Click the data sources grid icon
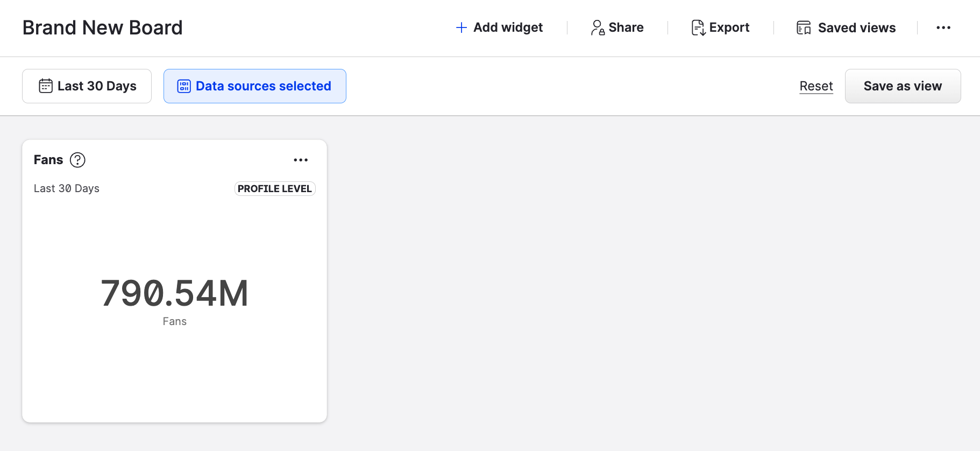 (x=184, y=86)
